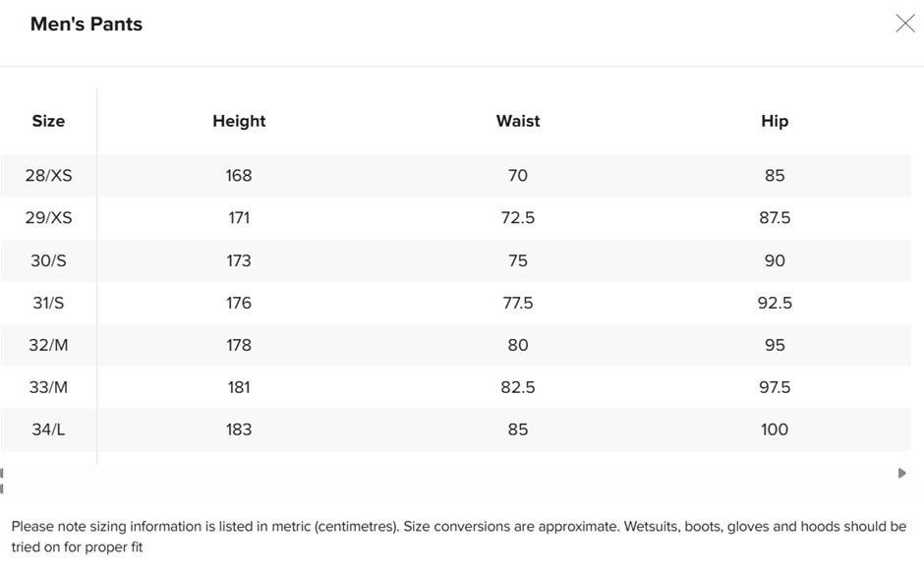
Task: Click the Height column header
Action: tap(239, 121)
